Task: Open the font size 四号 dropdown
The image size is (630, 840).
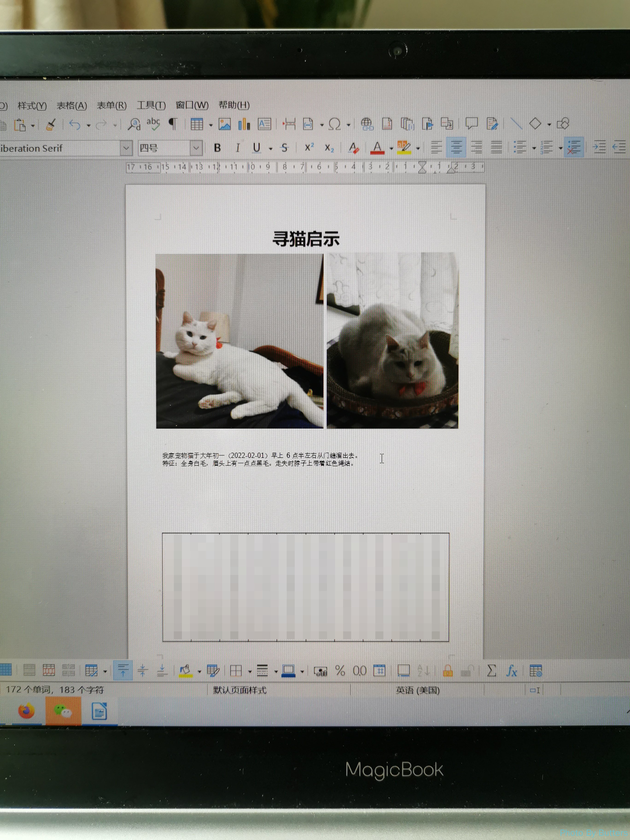Action: click(x=196, y=148)
